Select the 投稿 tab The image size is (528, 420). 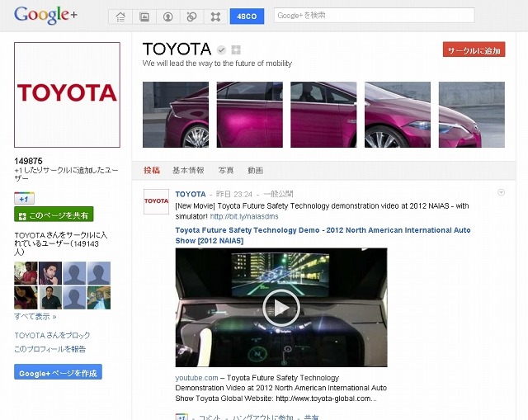click(152, 171)
